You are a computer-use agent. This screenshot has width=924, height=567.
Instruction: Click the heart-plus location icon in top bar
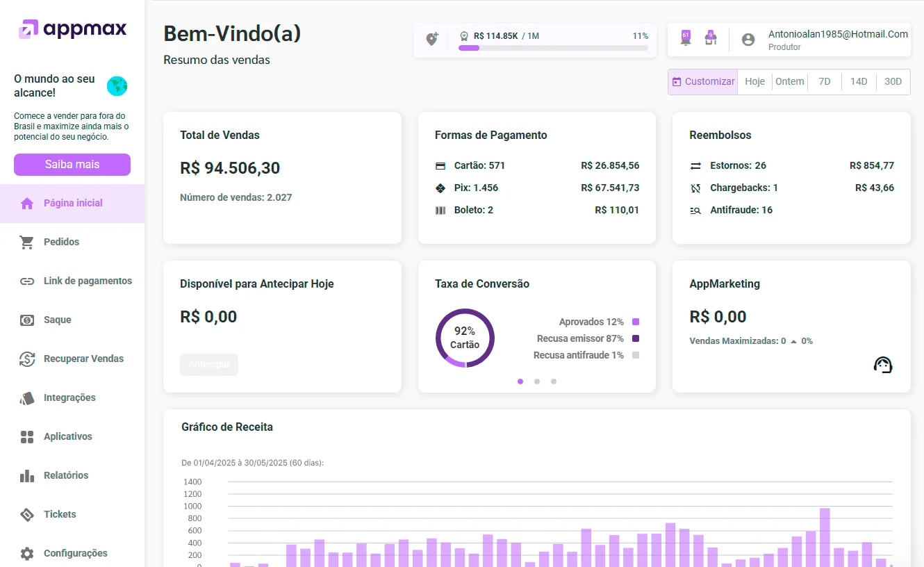[x=432, y=40]
